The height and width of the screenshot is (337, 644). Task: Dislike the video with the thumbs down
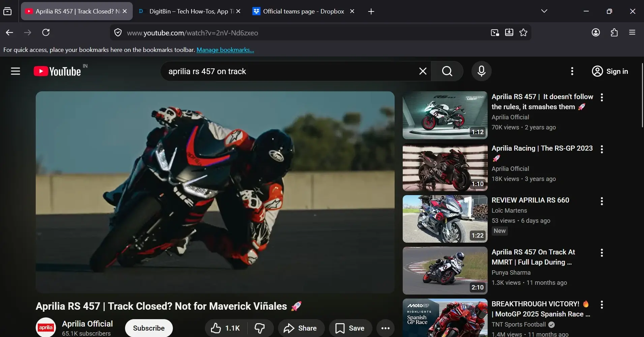click(260, 328)
